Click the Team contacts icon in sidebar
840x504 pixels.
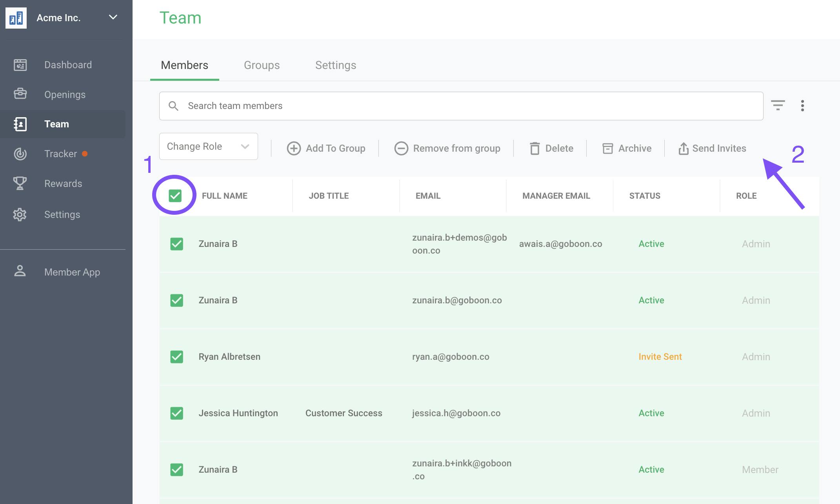(x=20, y=124)
